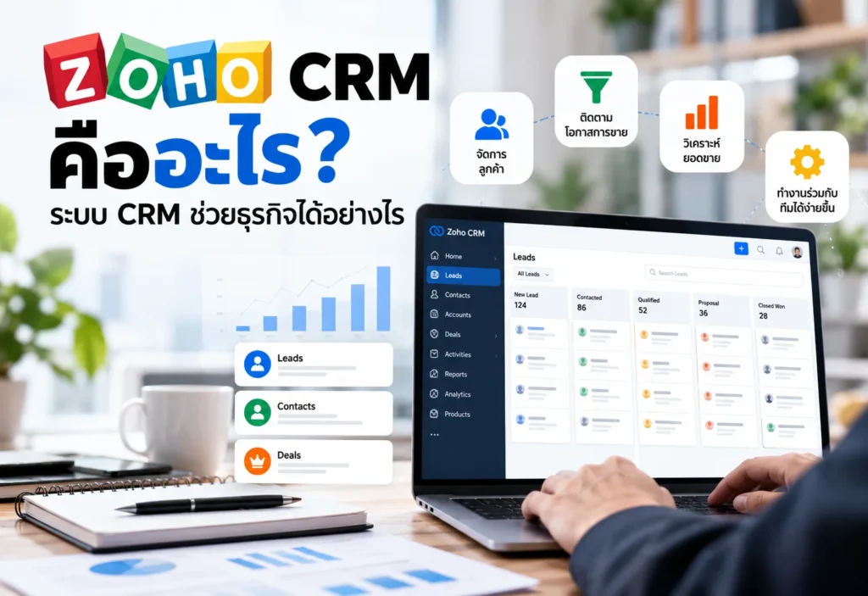
Task: Expand the Deals chevron in the sidebar
Action: 495,337
